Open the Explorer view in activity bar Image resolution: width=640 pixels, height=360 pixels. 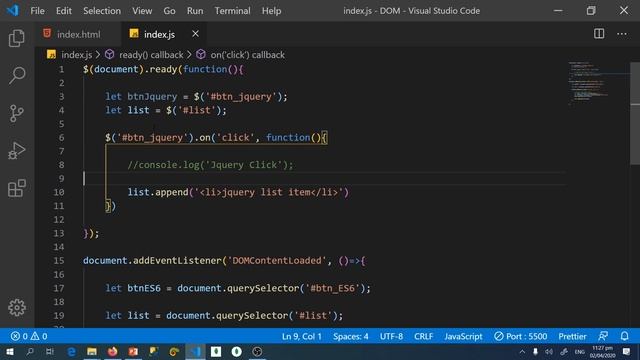point(17,38)
